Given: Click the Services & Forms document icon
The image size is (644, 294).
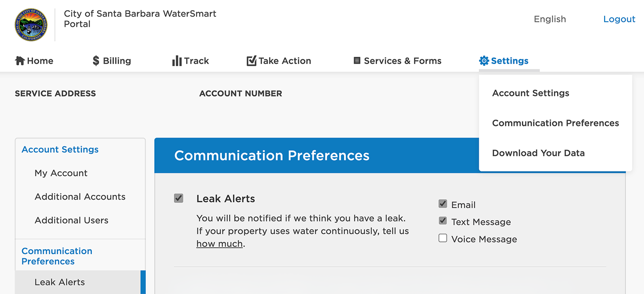Looking at the screenshot, I should pyautogui.click(x=357, y=61).
